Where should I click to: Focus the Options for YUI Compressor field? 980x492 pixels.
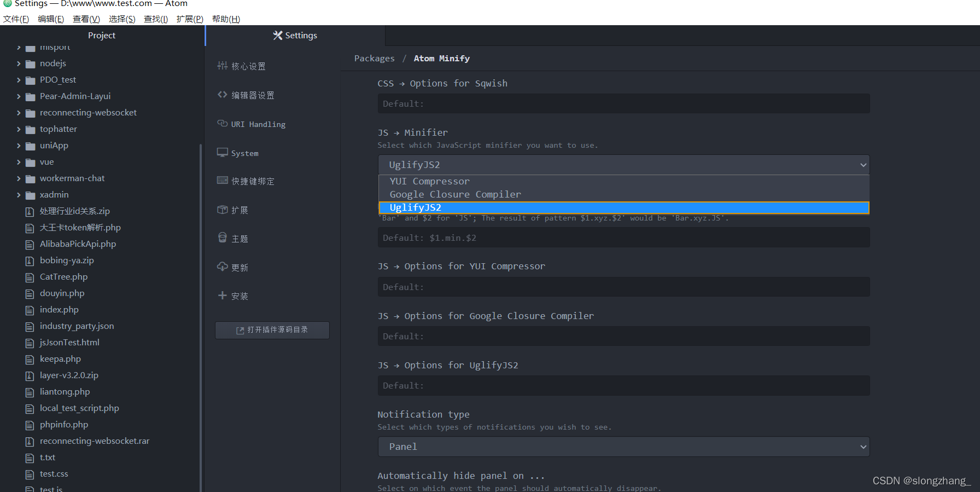coord(623,287)
